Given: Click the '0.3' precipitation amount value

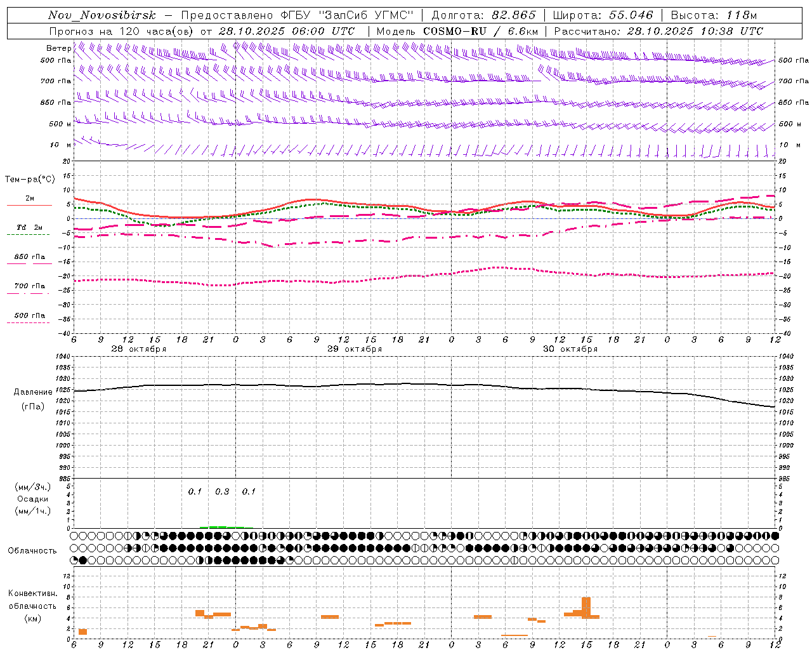Looking at the screenshot, I should (222, 492).
